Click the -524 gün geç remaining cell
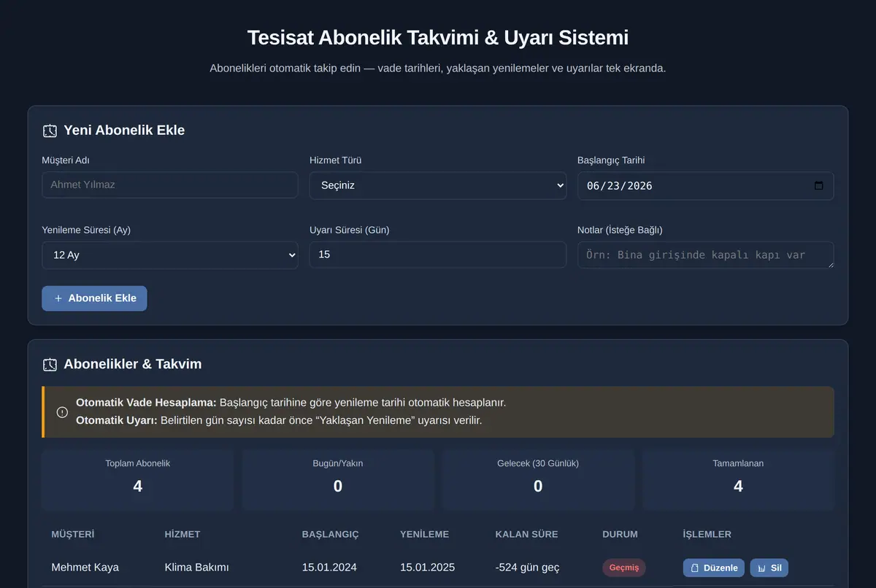 tap(528, 568)
